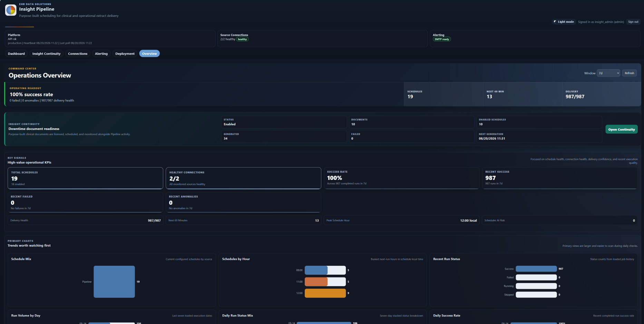Click the Daily Run Status Mix heading

(237, 316)
